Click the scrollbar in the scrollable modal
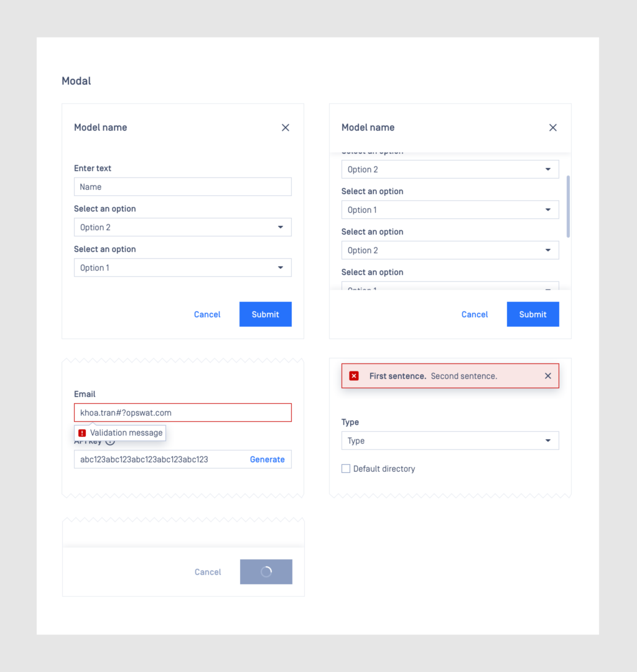Viewport: 637px width, 672px height. click(x=569, y=206)
